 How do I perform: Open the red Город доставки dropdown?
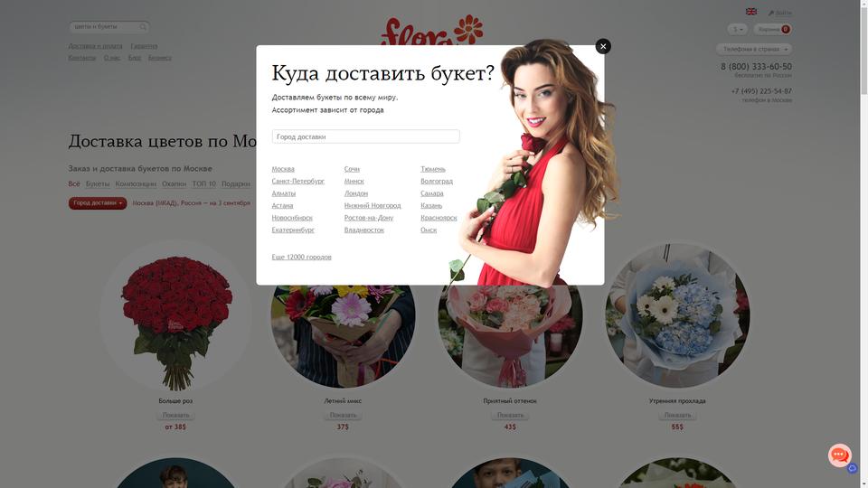coord(98,203)
